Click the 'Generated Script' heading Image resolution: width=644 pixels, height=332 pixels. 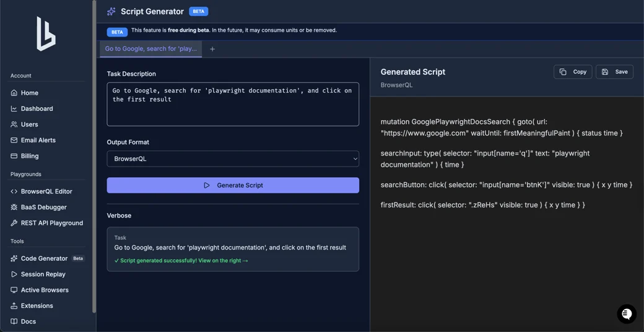click(x=413, y=72)
